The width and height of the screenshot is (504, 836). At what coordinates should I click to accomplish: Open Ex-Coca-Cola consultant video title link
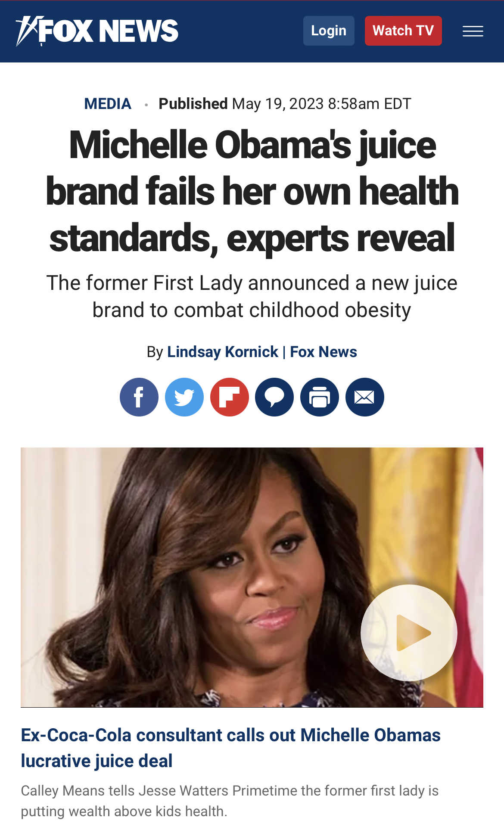click(231, 748)
